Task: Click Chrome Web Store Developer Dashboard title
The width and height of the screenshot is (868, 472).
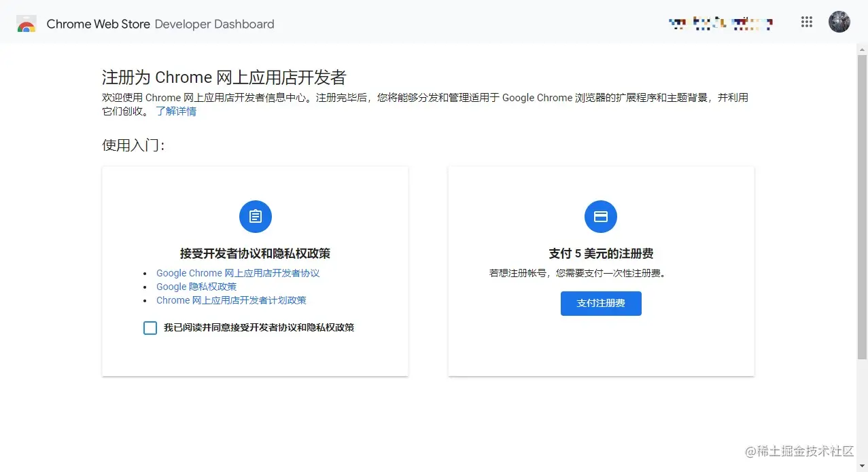Action: click(160, 24)
